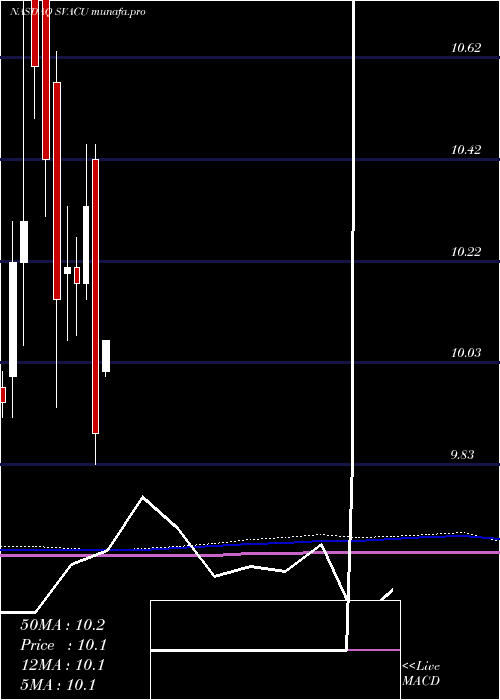Click the Live MACD label

click(421, 674)
